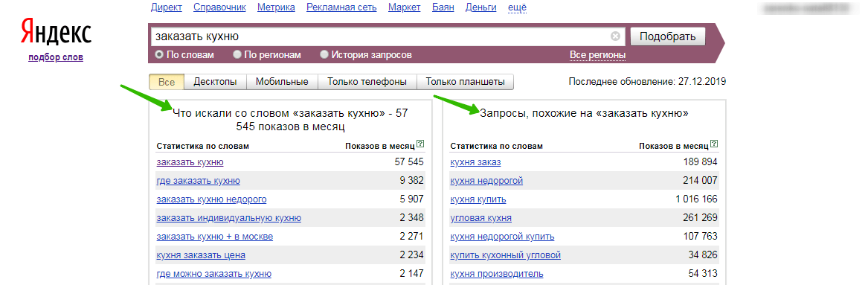This screenshot has height=285, width=868.
Task: Open the 'Деньги' top link
Action: [x=481, y=7]
